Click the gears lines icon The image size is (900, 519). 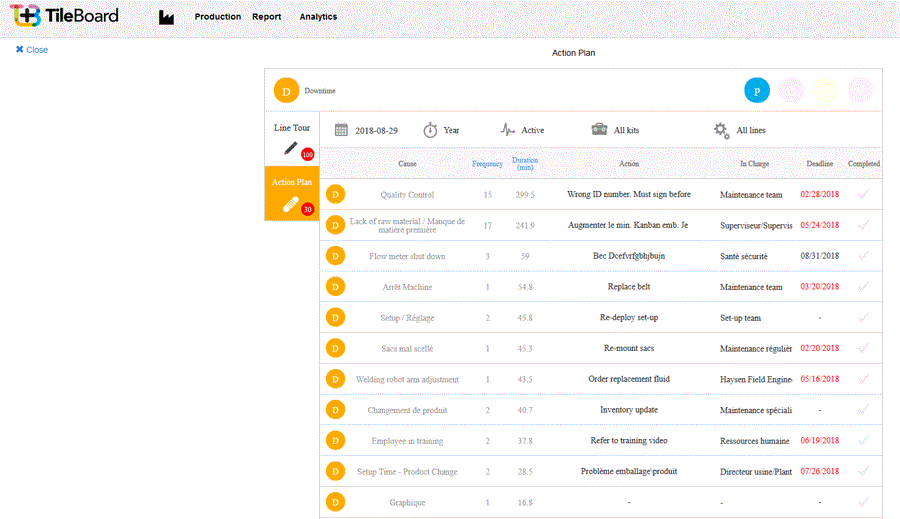721,130
